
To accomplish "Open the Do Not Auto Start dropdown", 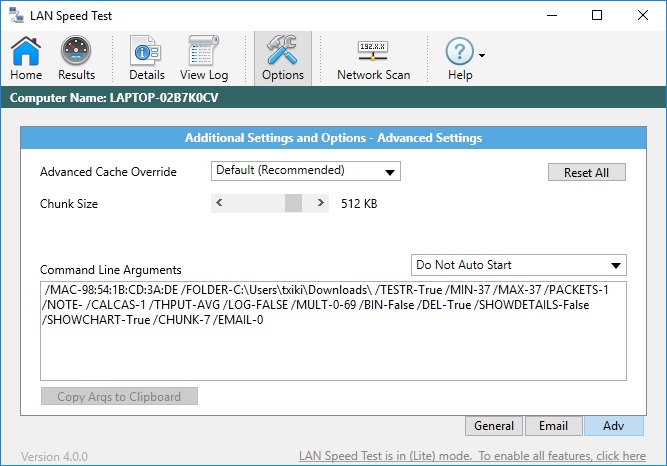I will [x=519, y=265].
